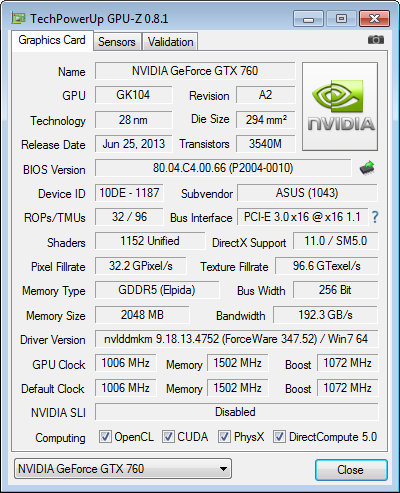Click the Close button
This screenshot has width=400, height=493.
(x=351, y=470)
